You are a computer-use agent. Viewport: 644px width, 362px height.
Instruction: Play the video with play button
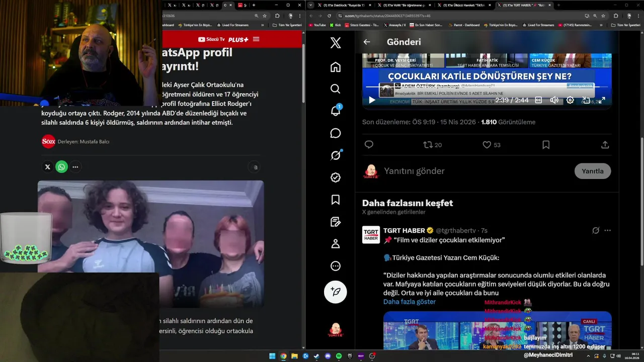point(372,100)
